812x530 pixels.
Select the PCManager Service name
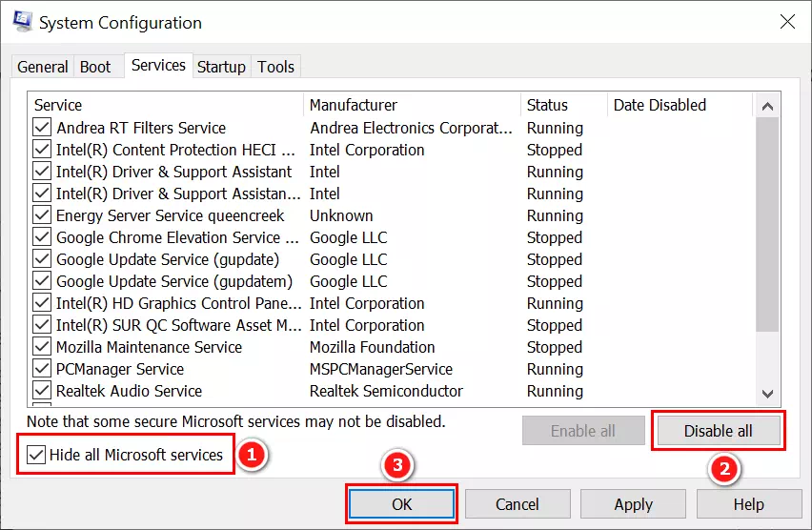[x=120, y=369]
